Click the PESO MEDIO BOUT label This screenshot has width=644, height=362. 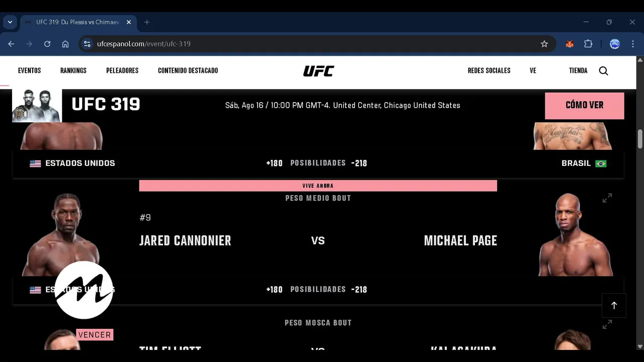click(x=318, y=198)
